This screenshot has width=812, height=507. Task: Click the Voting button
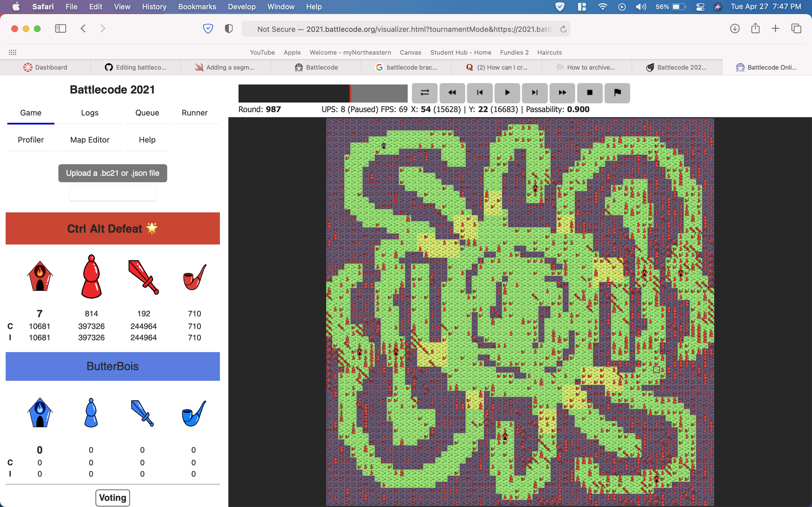pyautogui.click(x=112, y=498)
